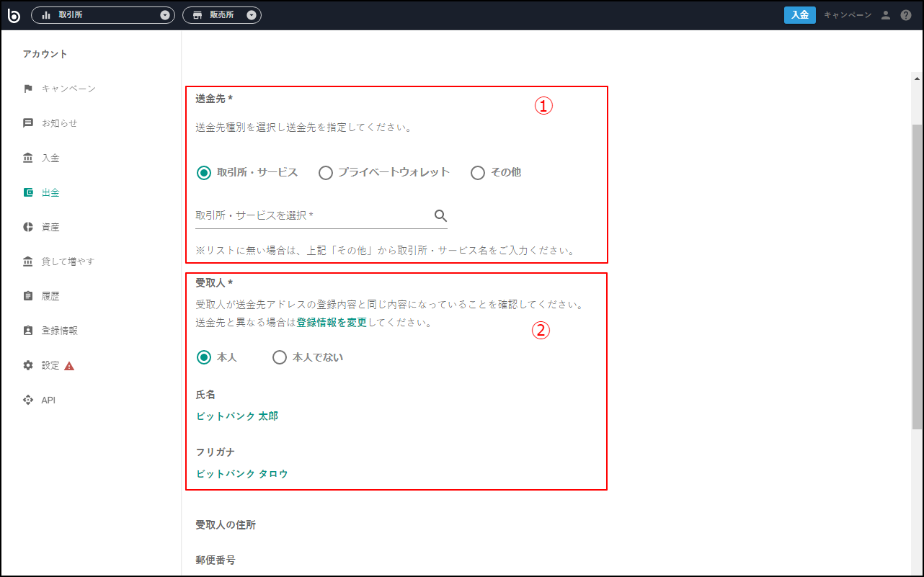Open 貸して増やす in the sidebar

pos(68,261)
